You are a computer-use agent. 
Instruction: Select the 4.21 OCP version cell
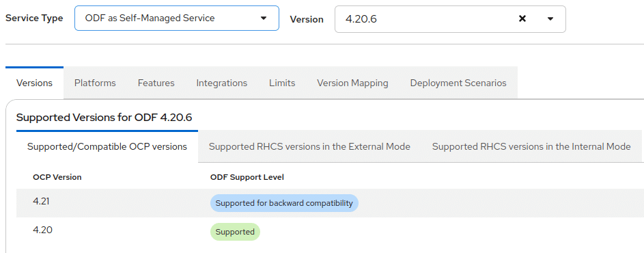tap(41, 202)
